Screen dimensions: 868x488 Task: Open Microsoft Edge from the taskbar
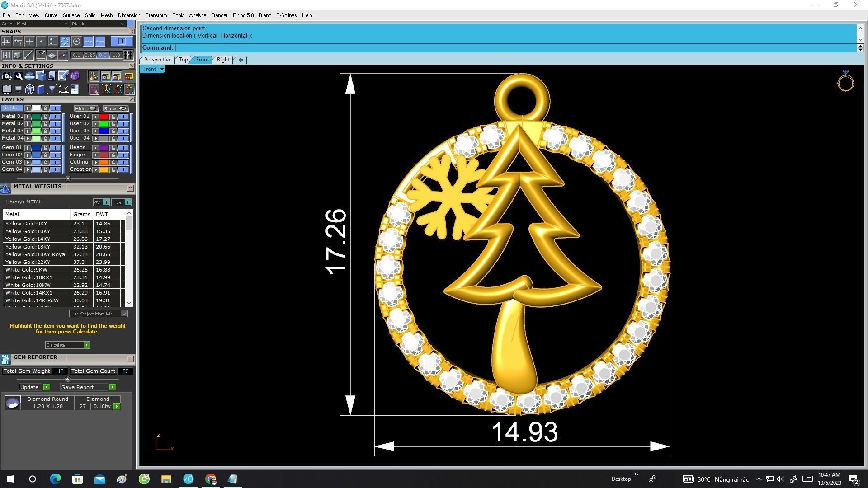[x=55, y=479]
